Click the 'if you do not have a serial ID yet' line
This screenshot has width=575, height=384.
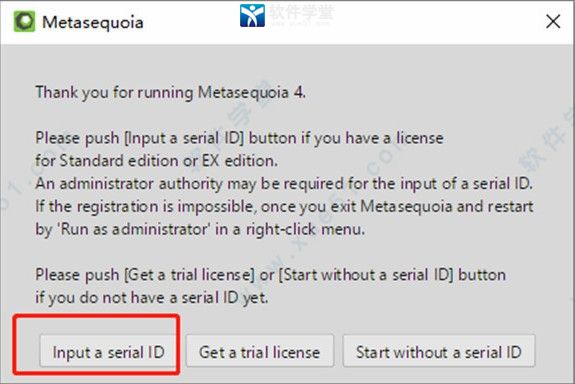(x=152, y=298)
